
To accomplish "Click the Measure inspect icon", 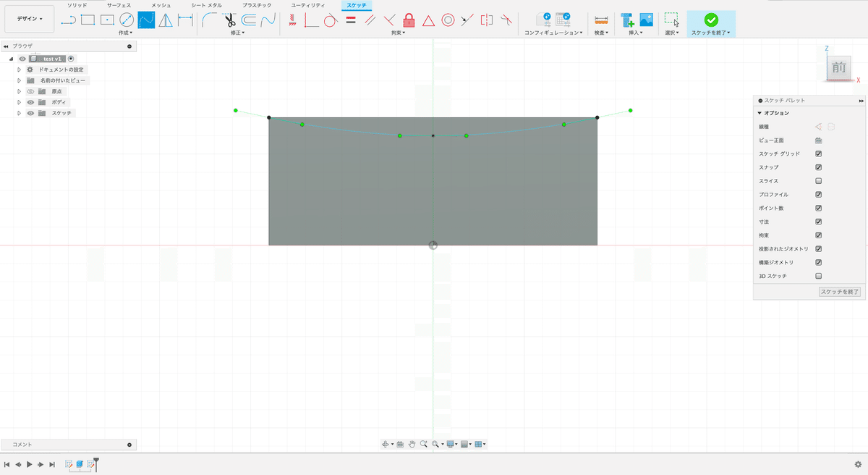I will pyautogui.click(x=600, y=20).
